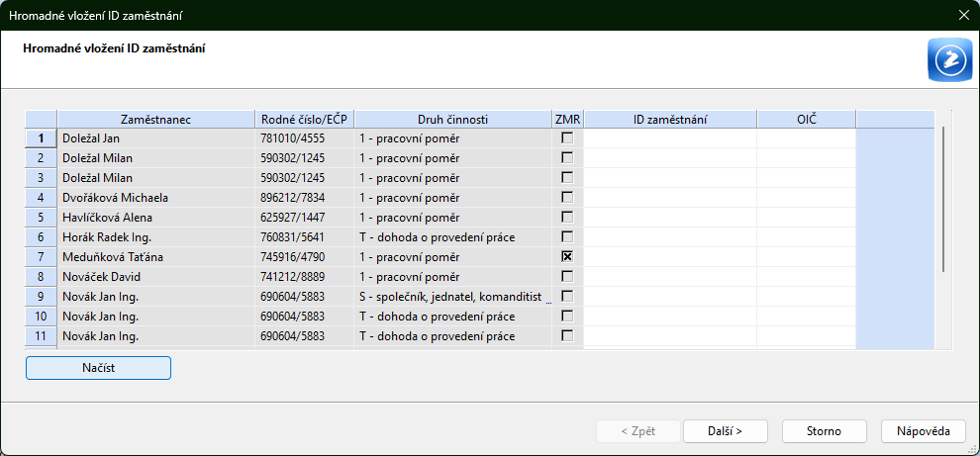Toggle ZMR checkbox for Nováček David
This screenshot has width=980, height=456.
(x=567, y=277)
